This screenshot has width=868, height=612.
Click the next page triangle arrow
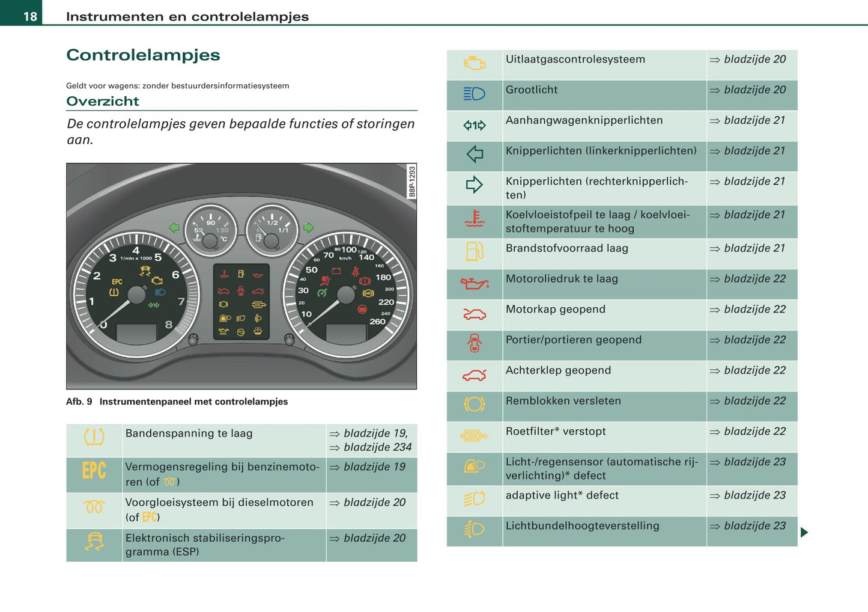pyautogui.click(x=804, y=532)
